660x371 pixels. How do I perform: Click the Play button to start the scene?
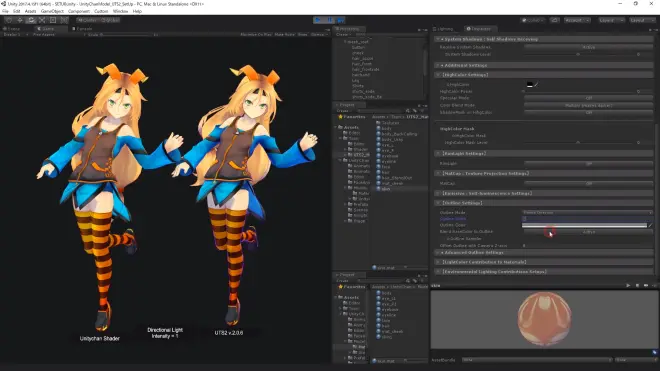click(318, 20)
